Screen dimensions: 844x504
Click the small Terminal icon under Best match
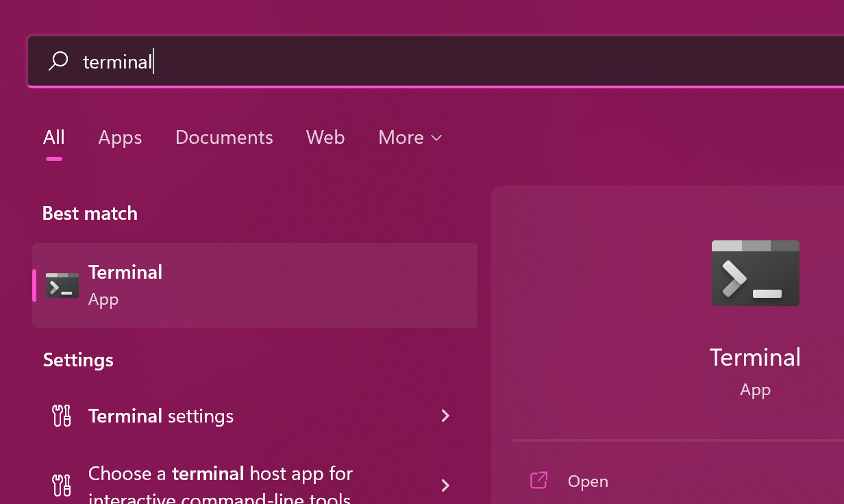tap(62, 286)
